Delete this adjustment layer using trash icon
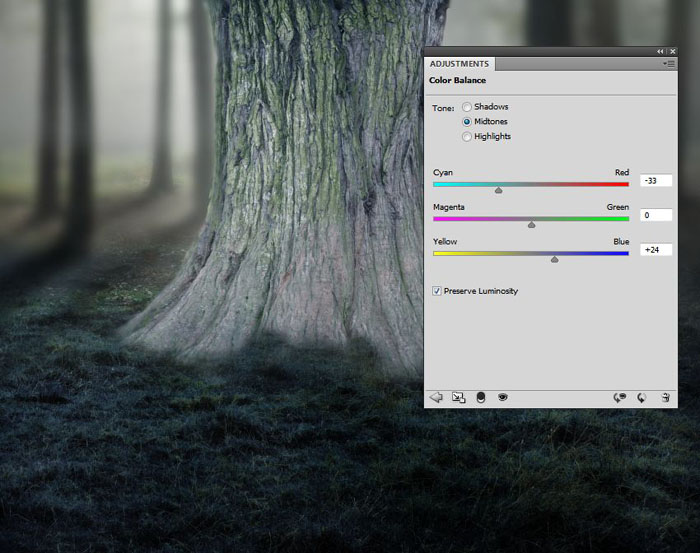 665,397
